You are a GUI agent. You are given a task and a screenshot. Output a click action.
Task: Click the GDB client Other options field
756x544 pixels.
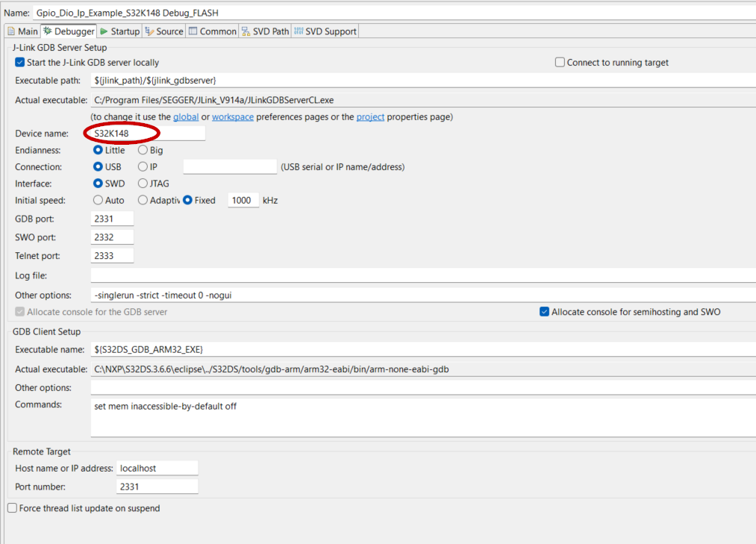click(x=423, y=387)
